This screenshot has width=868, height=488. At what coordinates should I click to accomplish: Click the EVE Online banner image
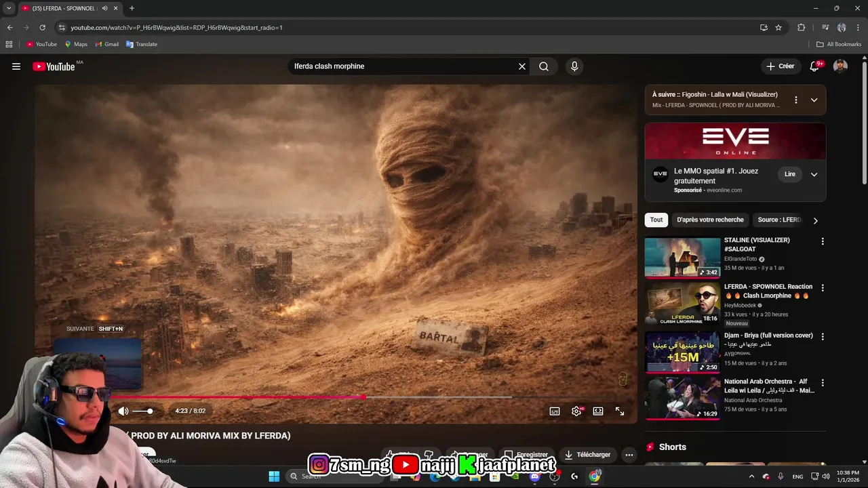coord(735,141)
